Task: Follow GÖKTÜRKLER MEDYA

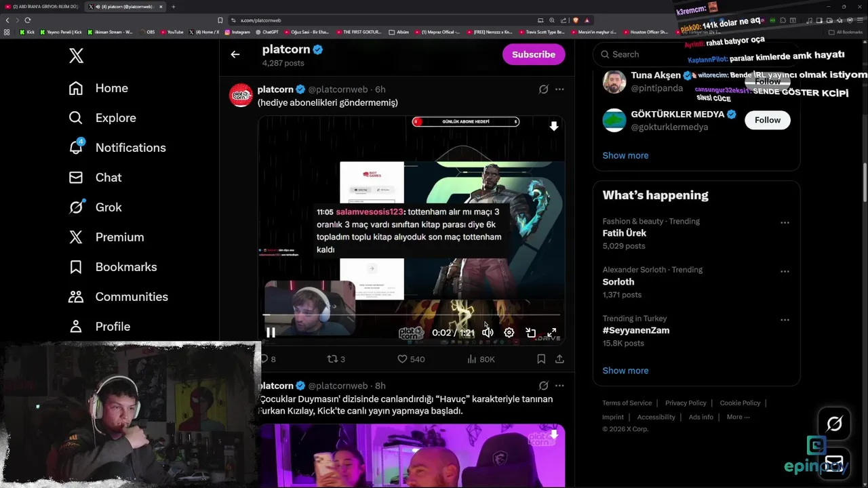Action: pyautogui.click(x=768, y=120)
